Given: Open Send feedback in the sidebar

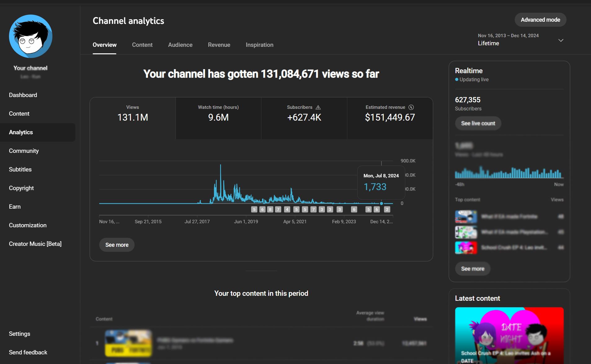Looking at the screenshot, I should [x=28, y=353].
